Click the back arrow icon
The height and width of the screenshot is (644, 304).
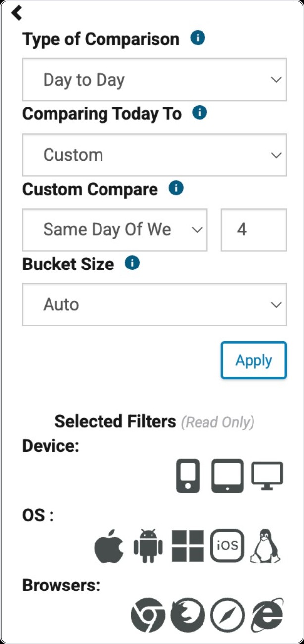tap(17, 13)
